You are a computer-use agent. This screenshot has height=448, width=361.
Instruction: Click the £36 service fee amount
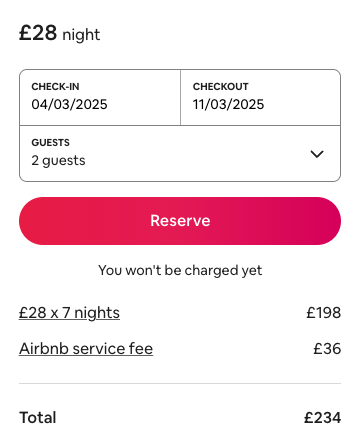327,349
